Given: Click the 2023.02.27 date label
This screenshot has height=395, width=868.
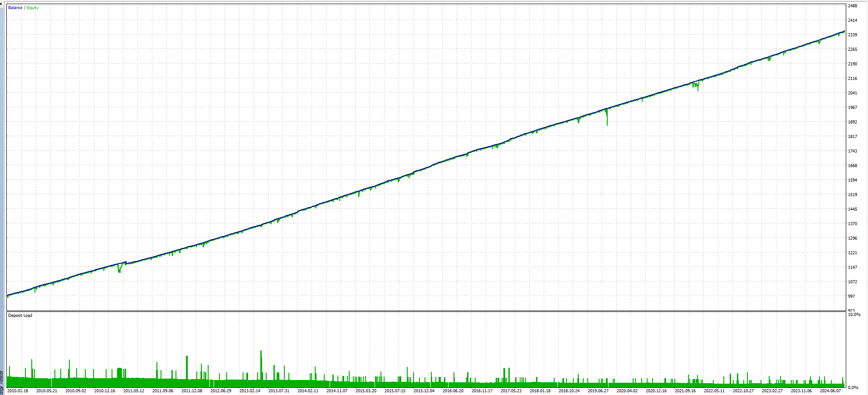Looking at the screenshot, I should pos(772,391).
